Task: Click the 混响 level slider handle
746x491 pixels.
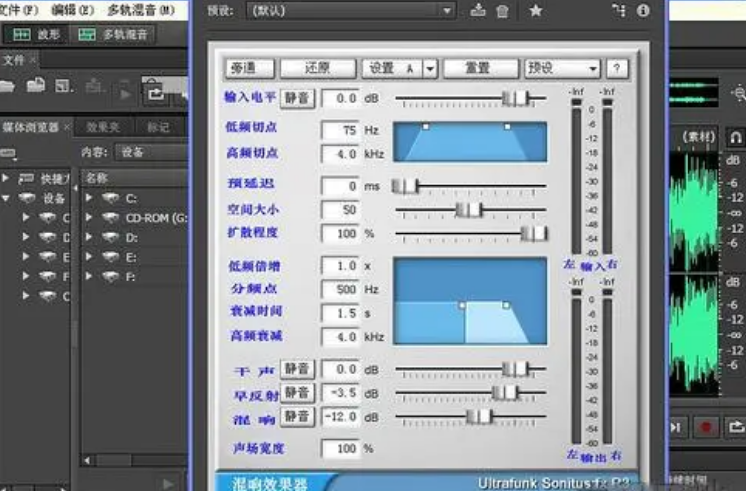Action: (x=479, y=417)
